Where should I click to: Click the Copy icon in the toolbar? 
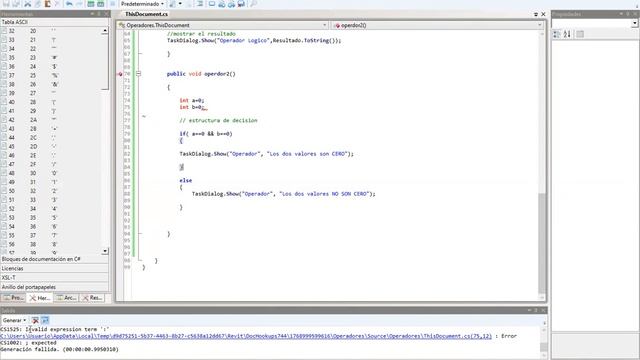(x=38, y=4)
